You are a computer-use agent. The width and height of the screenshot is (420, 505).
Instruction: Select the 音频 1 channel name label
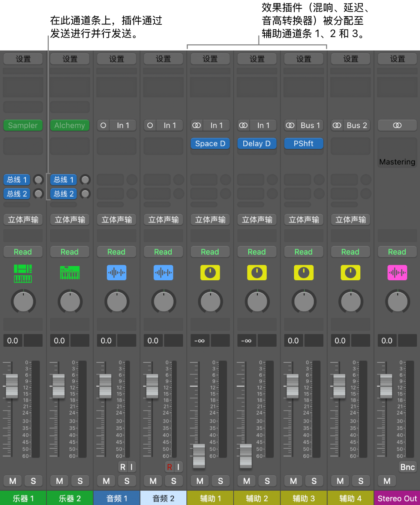tap(117, 498)
